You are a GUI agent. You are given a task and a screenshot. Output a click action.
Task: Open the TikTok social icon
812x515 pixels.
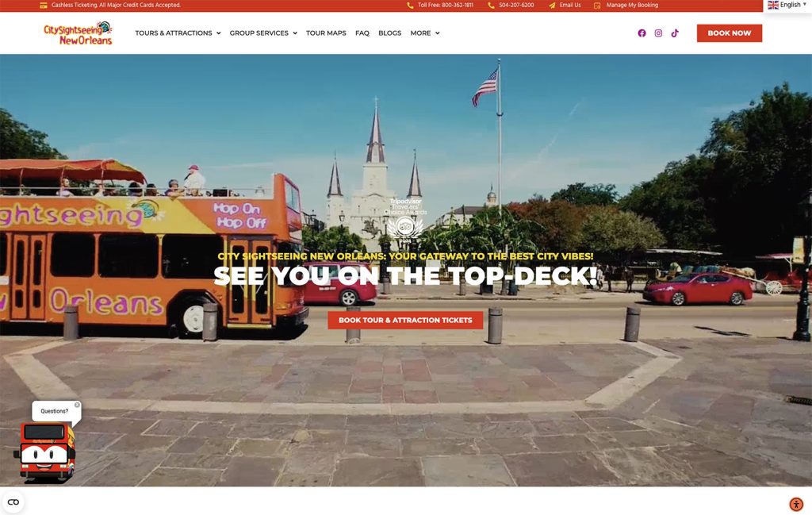coord(675,33)
